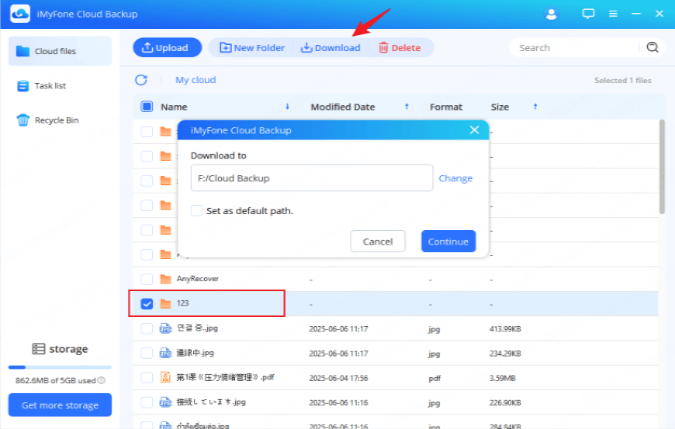Click Cancel in the download dialog
The width and height of the screenshot is (675, 429).
378,241
